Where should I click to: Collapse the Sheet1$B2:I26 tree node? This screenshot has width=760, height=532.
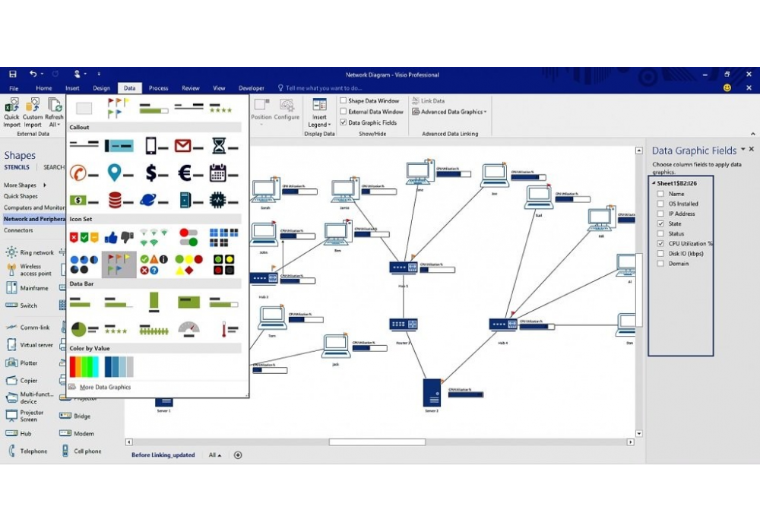click(x=654, y=183)
